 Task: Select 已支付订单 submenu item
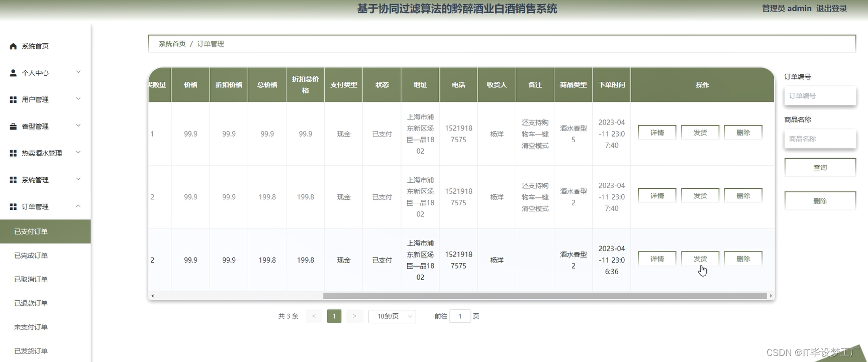coord(45,231)
